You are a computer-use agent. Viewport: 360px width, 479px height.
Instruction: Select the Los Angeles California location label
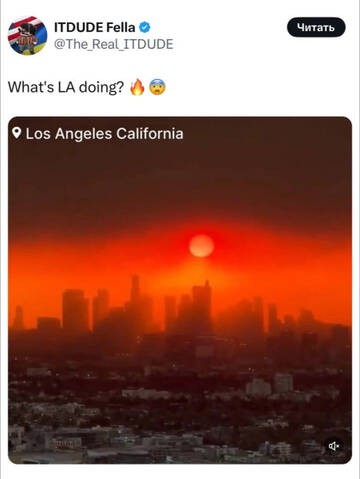tap(98, 134)
